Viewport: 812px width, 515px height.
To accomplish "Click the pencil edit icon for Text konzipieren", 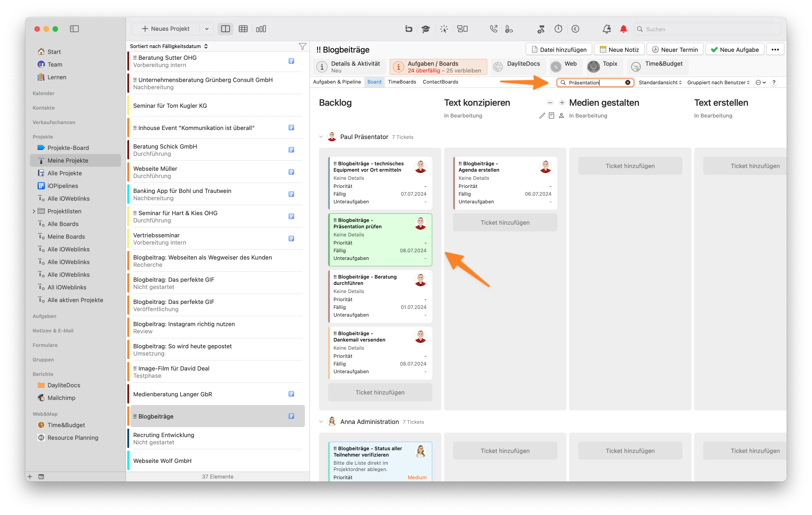I will point(542,116).
